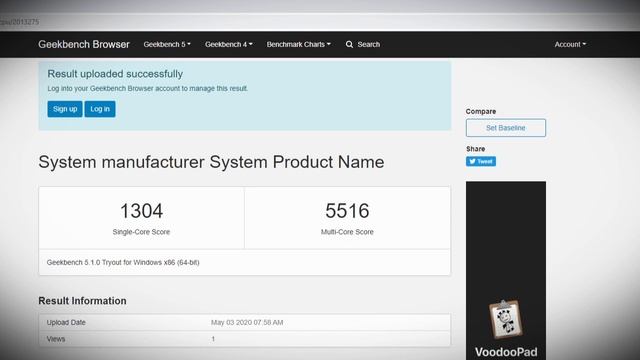Viewport: 640px width, 360px height.
Task: Share result with Tweet button
Action: (x=481, y=161)
